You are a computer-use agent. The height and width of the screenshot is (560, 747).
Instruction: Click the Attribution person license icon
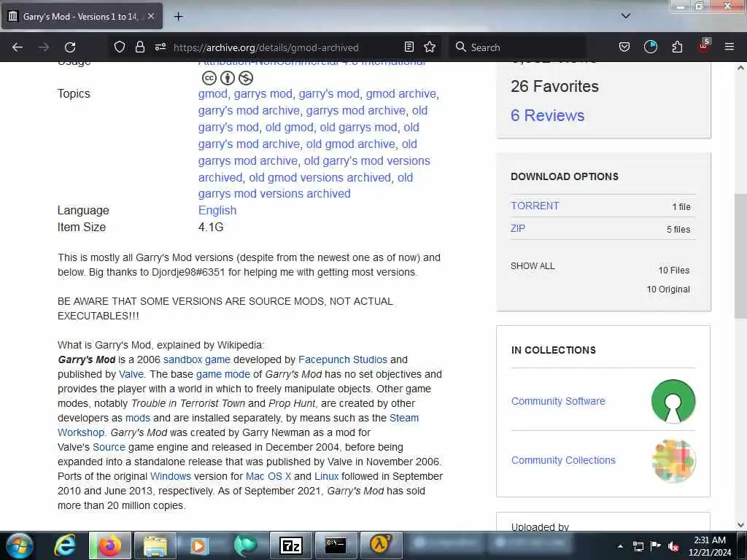(228, 77)
